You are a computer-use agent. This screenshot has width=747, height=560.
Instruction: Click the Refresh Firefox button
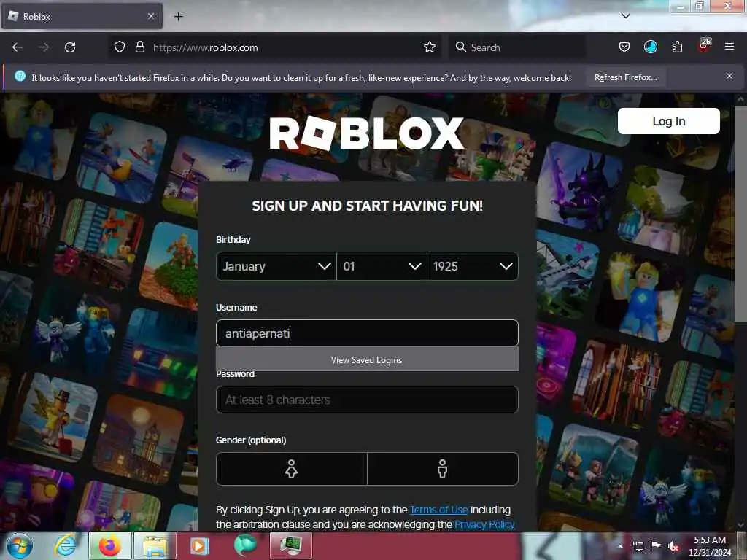[625, 77]
